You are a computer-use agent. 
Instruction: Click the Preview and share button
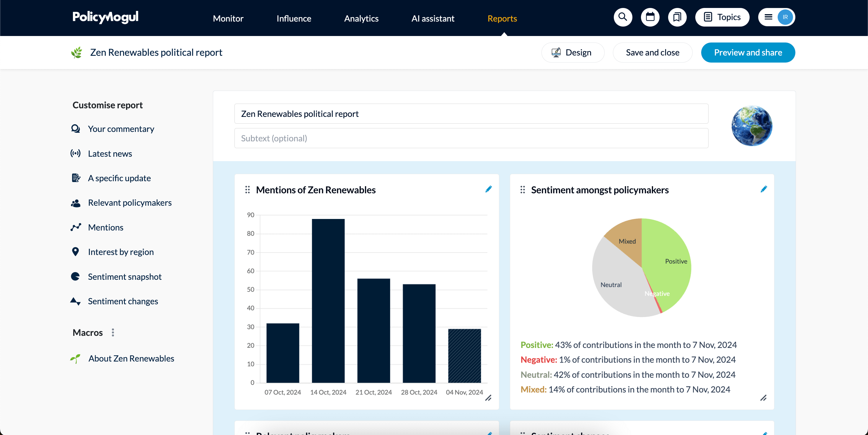(748, 53)
